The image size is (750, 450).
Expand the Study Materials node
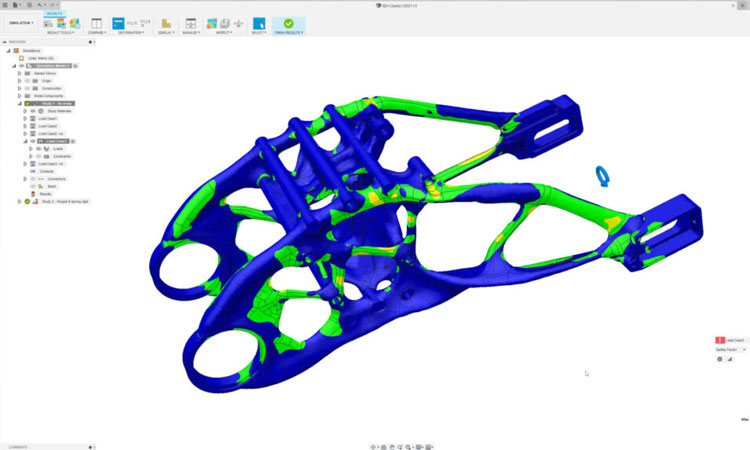click(25, 111)
